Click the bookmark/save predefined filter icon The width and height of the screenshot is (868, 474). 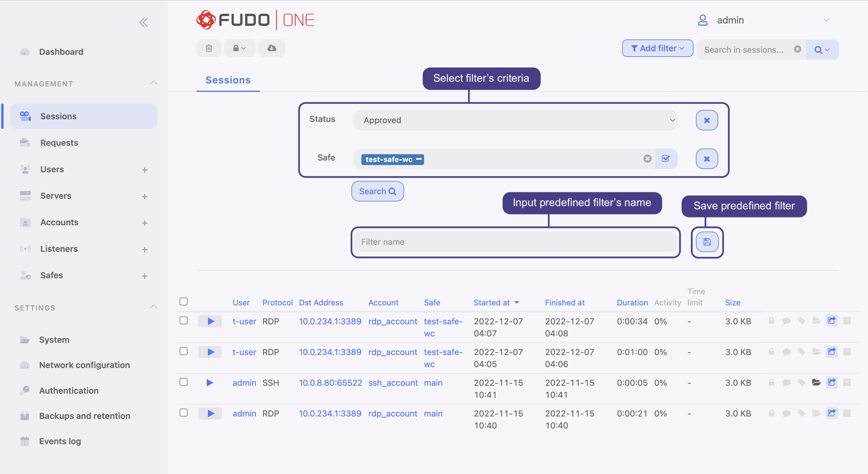[x=708, y=241]
